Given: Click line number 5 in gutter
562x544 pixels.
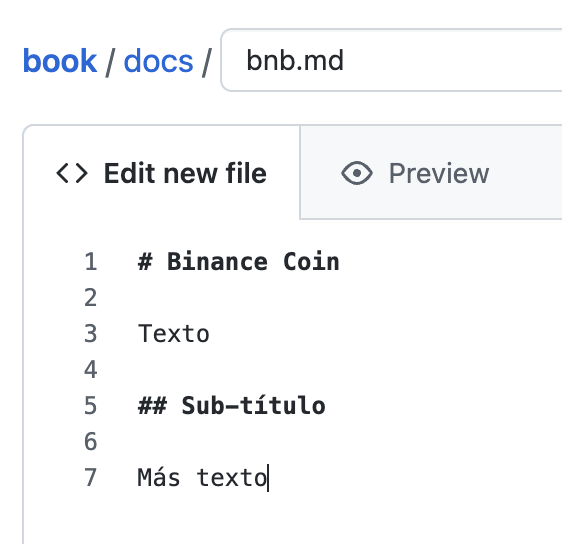Looking at the screenshot, I should [90, 406].
